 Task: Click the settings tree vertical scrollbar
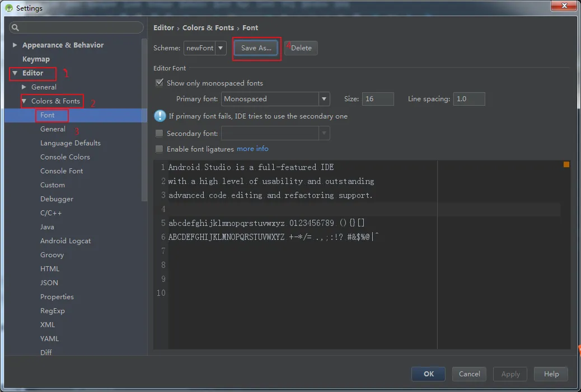pos(144,119)
